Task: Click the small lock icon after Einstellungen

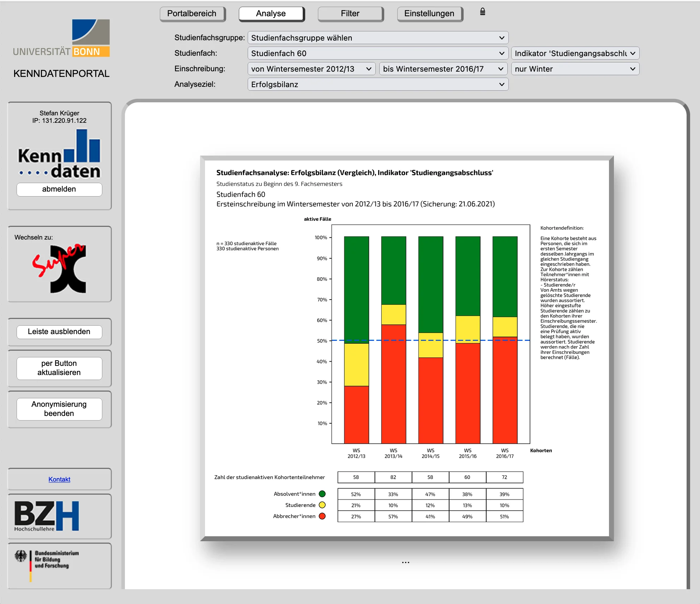Action: [x=482, y=12]
